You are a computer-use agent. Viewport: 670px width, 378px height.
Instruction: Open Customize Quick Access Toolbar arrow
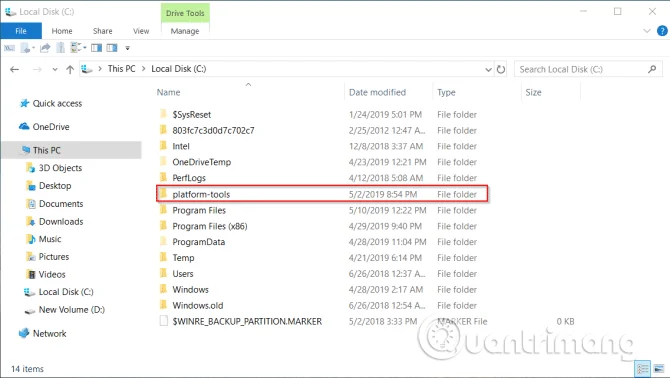click(x=127, y=48)
